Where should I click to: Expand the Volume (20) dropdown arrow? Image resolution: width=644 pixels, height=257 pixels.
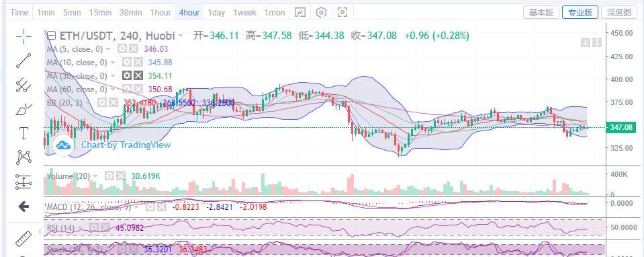click(95, 176)
